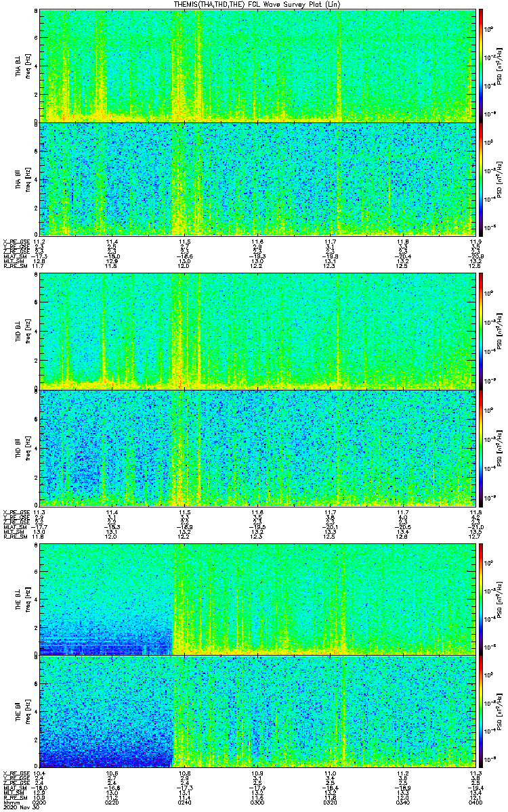Click the dark blue region in THE B-parallel panel
Image resolution: width=508 pixels, height=812 pixels.
[x=105, y=744]
